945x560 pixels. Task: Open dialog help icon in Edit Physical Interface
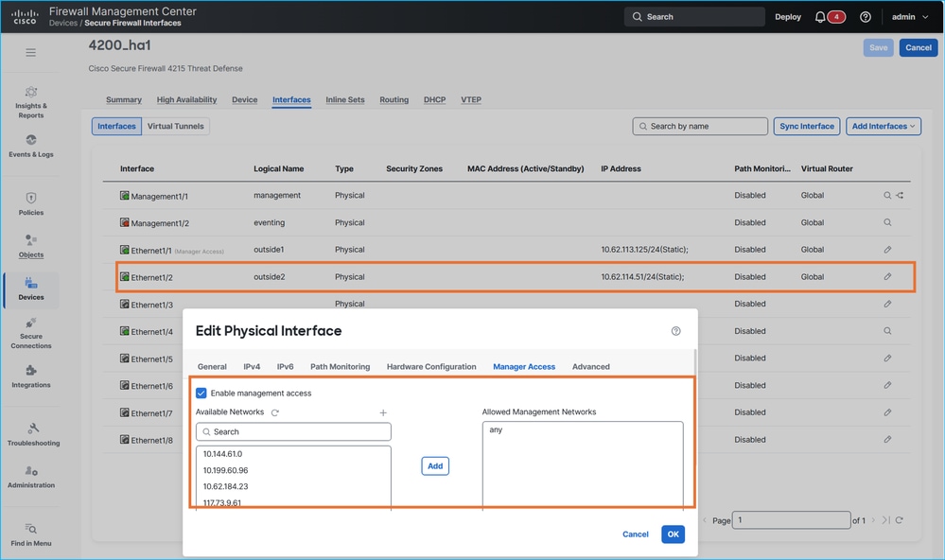(x=676, y=331)
